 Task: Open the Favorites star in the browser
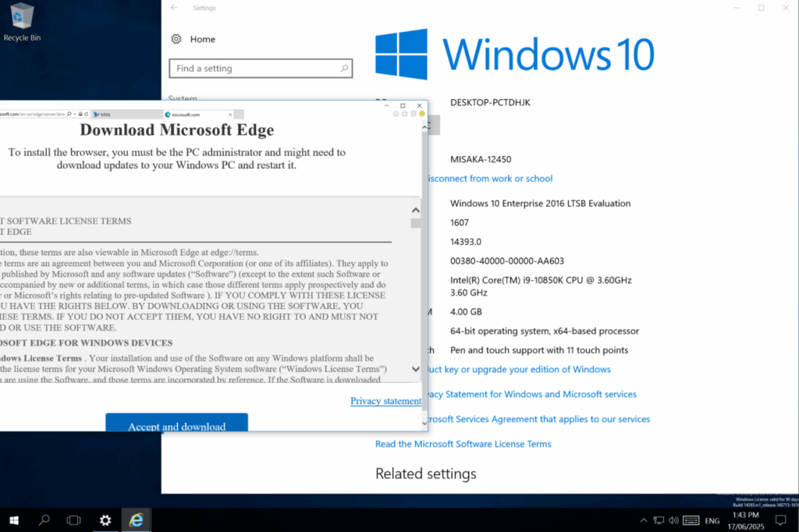point(405,114)
